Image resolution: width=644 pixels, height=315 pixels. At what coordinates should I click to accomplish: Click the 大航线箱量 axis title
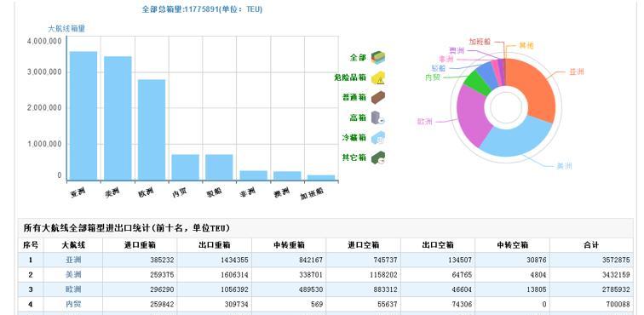tap(66, 29)
